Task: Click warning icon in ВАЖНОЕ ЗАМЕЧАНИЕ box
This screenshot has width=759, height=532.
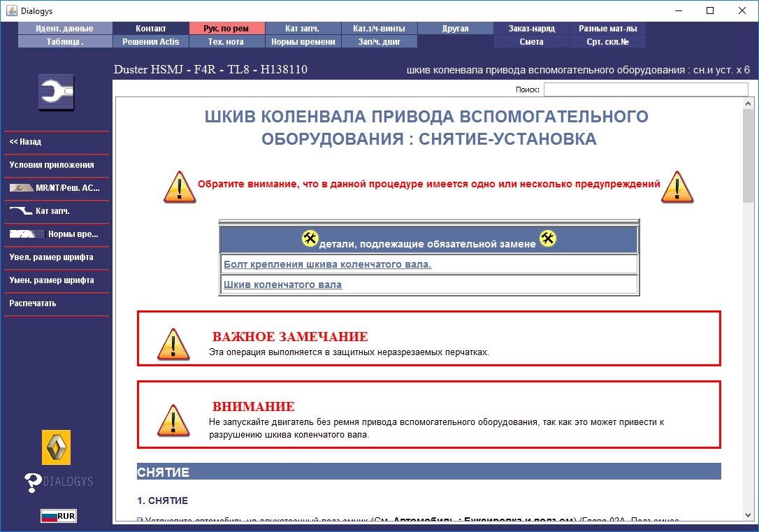Action: click(173, 344)
